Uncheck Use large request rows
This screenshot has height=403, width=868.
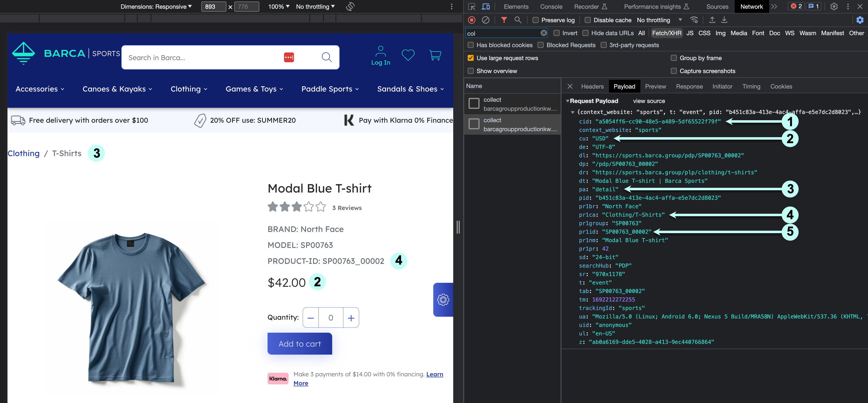coord(471,58)
